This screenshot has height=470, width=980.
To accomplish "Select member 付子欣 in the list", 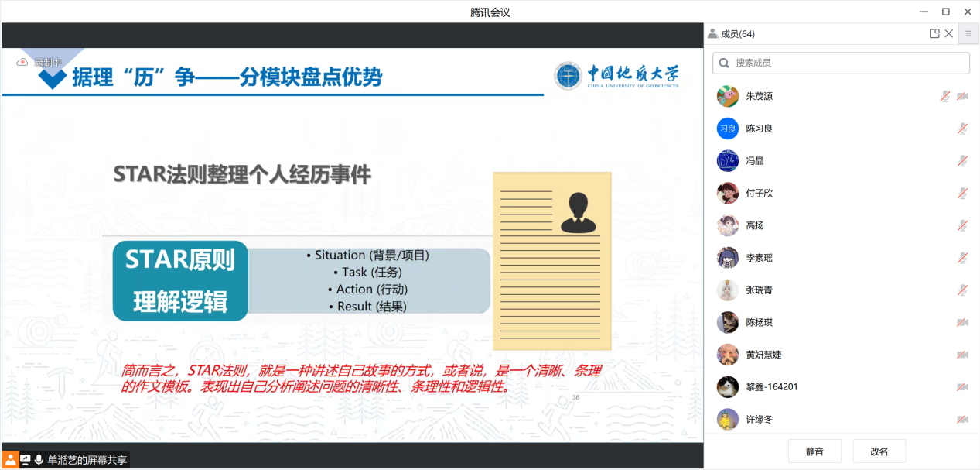I will coord(759,193).
